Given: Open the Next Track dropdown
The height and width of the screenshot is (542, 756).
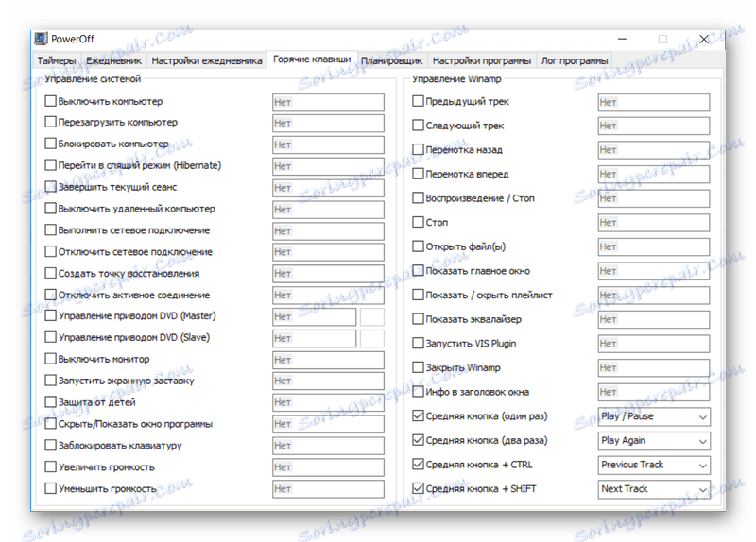Looking at the screenshot, I should [x=654, y=489].
